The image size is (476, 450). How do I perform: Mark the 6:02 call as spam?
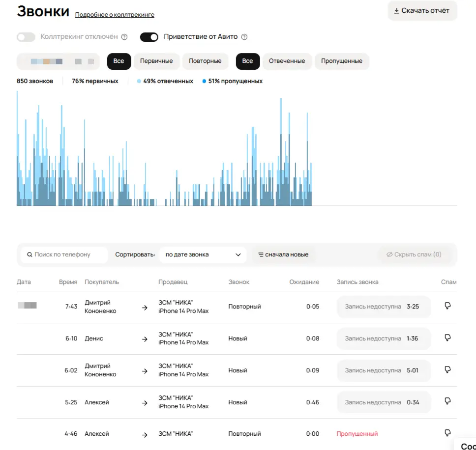[x=447, y=370]
